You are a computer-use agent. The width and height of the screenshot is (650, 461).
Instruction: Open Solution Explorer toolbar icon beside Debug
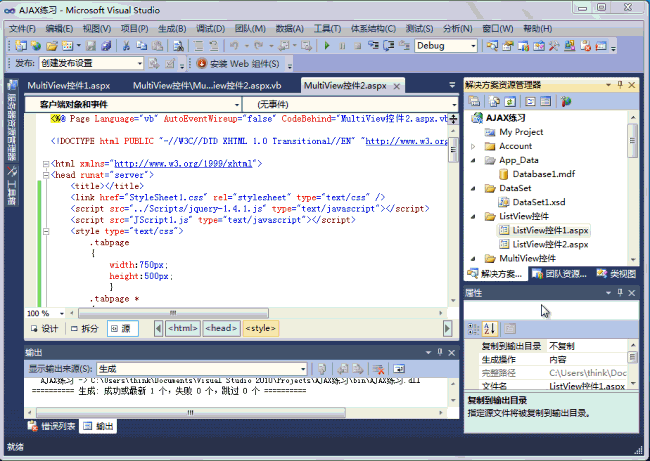[x=492, y=46]
